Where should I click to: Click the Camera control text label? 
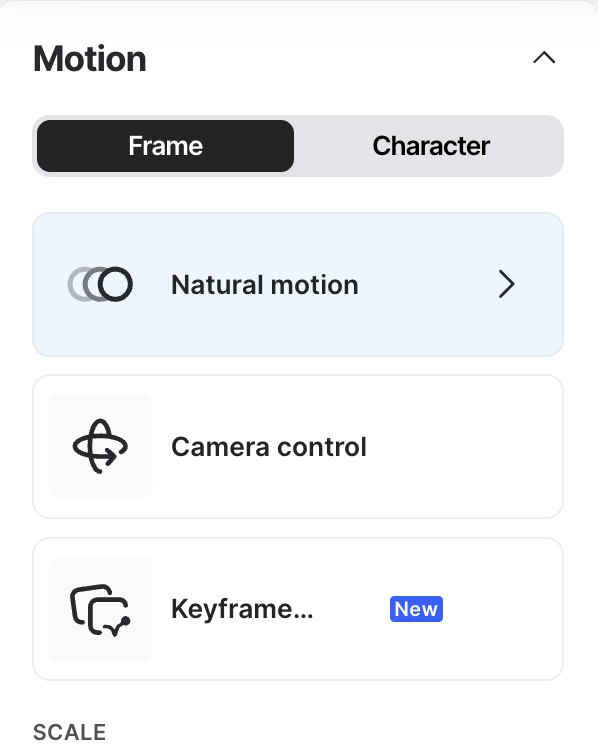tap(269, 447)
